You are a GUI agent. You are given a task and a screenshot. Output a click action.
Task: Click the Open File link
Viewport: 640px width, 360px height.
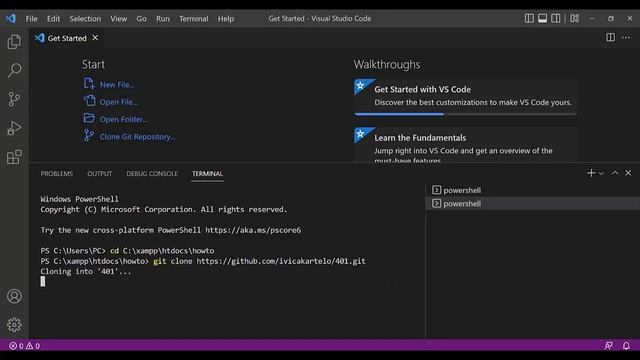coord(119,102)
